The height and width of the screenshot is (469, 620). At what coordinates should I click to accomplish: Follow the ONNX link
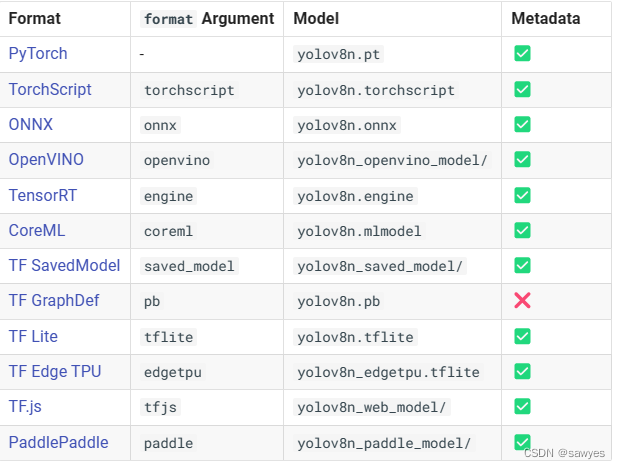30,125
